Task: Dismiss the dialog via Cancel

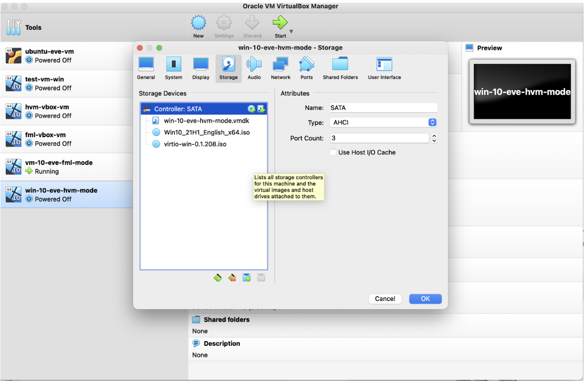Action: [385, 298]
